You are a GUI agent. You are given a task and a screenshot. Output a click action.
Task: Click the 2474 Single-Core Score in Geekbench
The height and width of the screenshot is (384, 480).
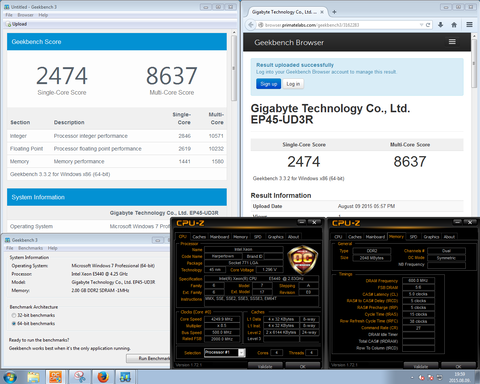click(62, 76)
